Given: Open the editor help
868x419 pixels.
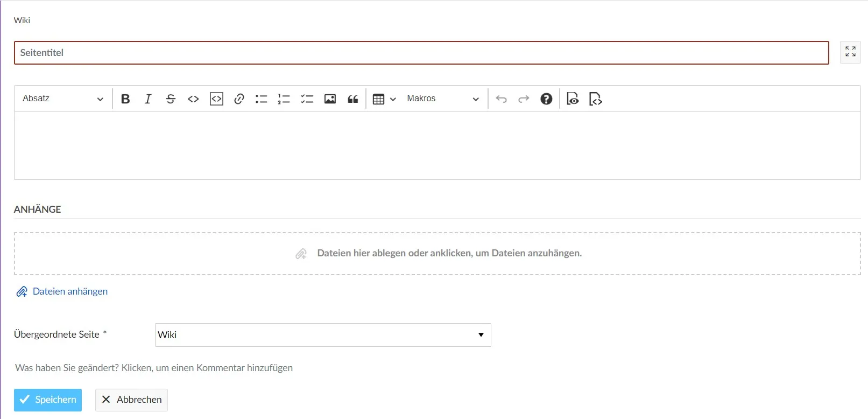Looking at the screenshot, I should point(546,99).
